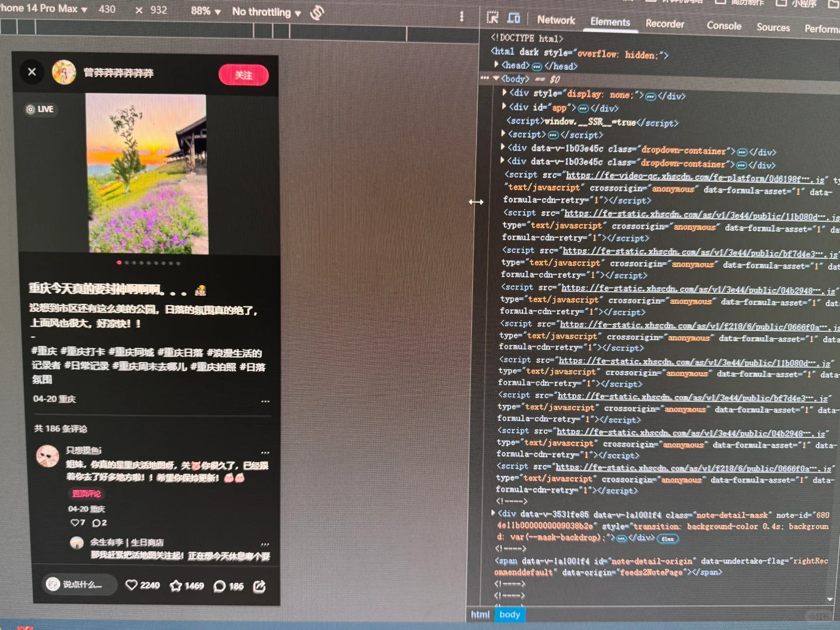Open the #重庆日落 hashtag
The width and height of the screenshot is (840, 630).
(x=180, y=352)
